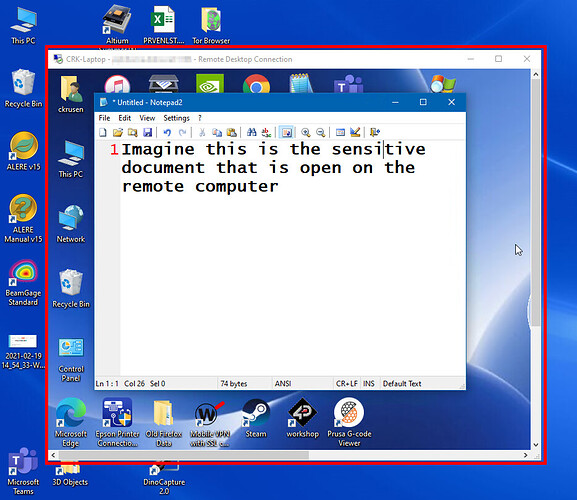
Task: Click the Zoom out magnifier icon
Action: point(321,132)
